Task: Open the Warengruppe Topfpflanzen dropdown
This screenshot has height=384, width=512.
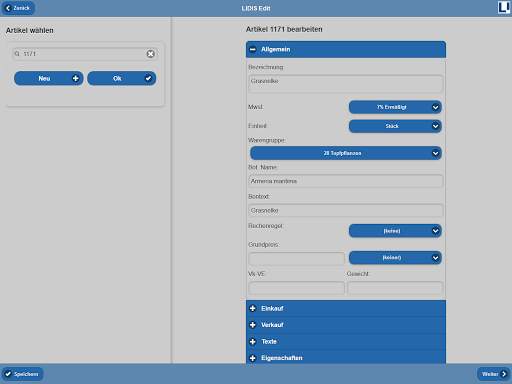Action: pyautogui.click(x=346, y=153)
